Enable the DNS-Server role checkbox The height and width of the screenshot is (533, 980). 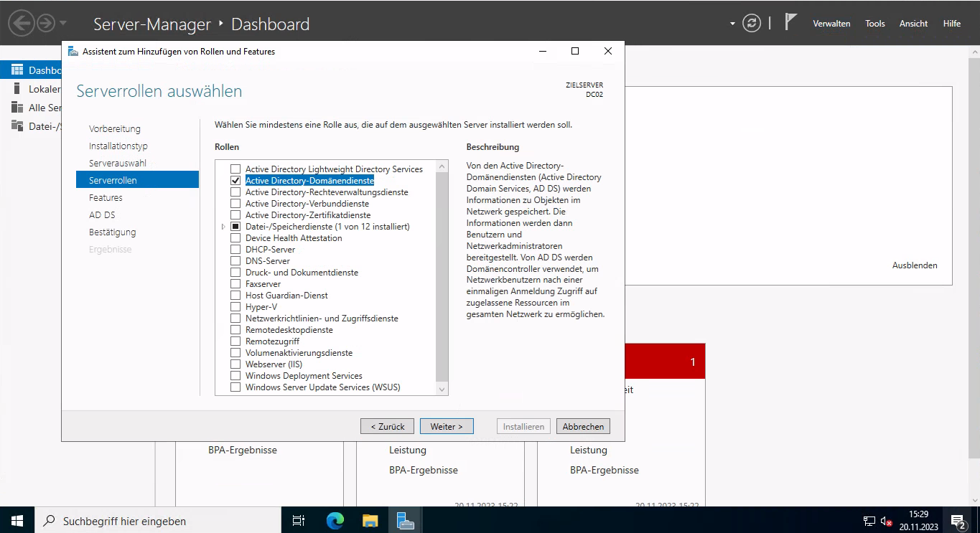(x=235, y=261)
